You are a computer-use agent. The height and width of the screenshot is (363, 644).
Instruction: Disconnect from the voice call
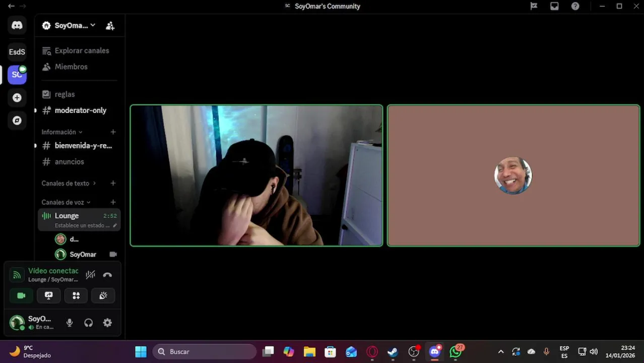107,275
